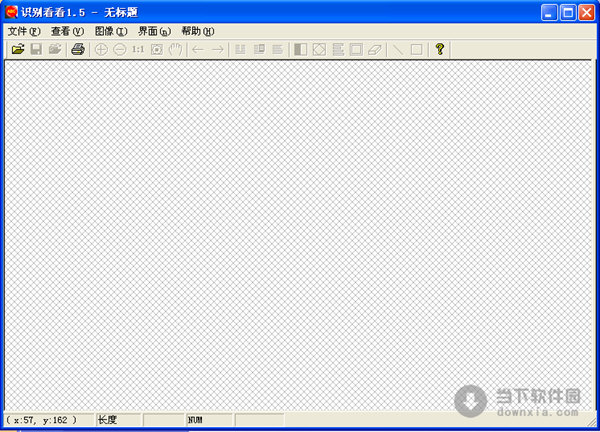Open the 文件(F) menu
The width and height of the screenshot is (600, 432).
[24, 31]
